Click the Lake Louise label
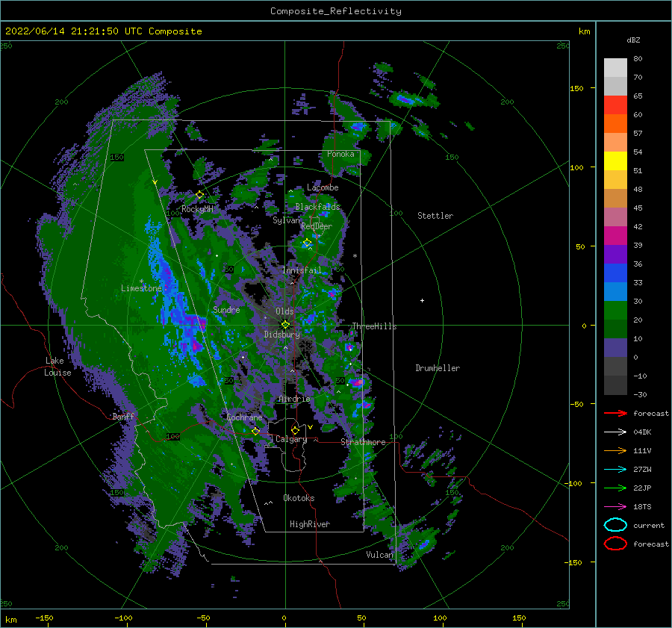Screen dimensions: 672x628 (57, 367)
